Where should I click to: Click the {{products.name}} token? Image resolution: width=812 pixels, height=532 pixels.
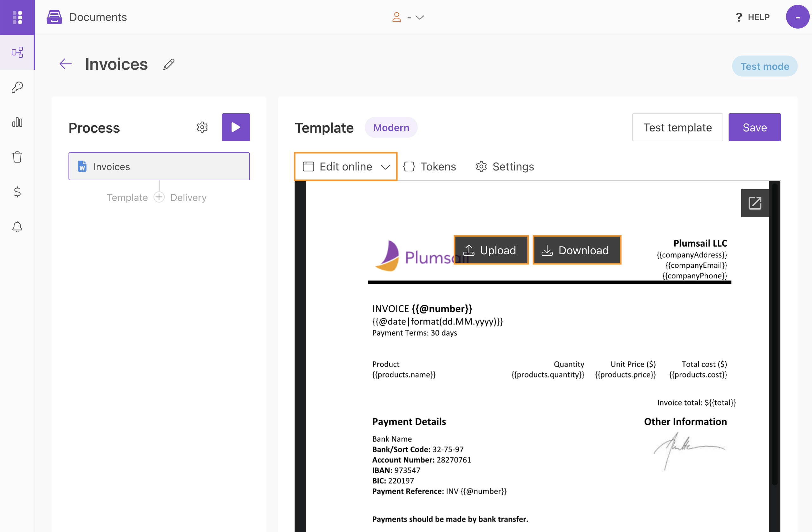(x=403, y=375)
